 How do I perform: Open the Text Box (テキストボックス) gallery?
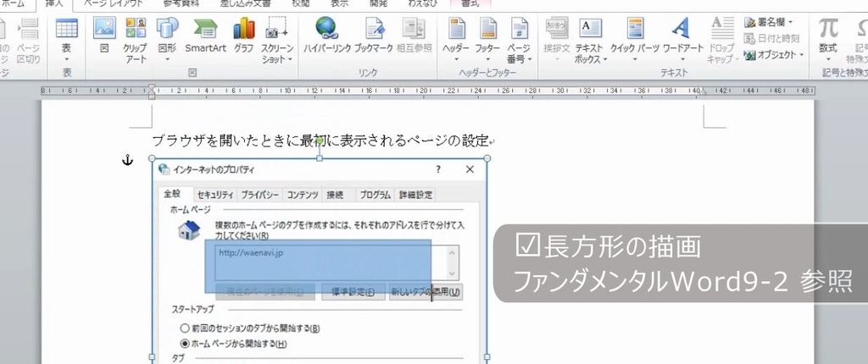click(591, 40)
